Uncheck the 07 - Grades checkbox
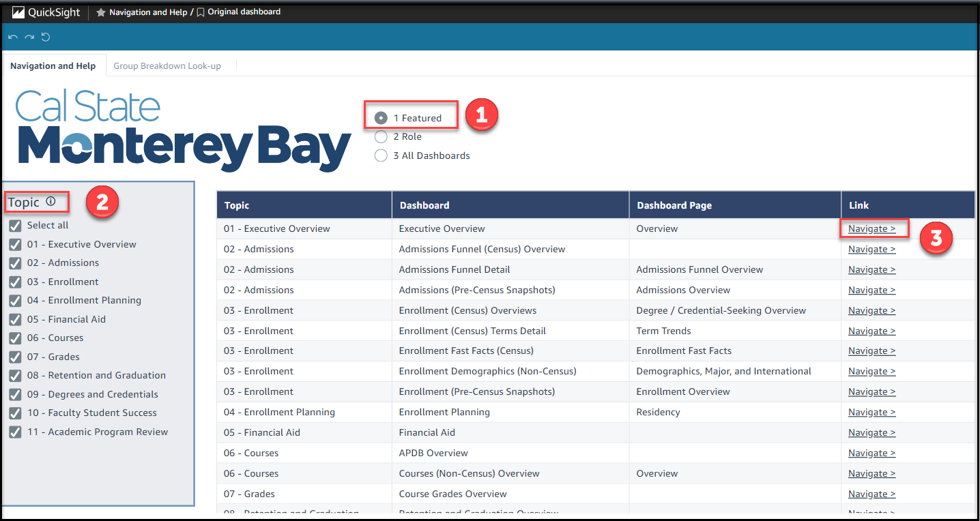 pos(15,357)
